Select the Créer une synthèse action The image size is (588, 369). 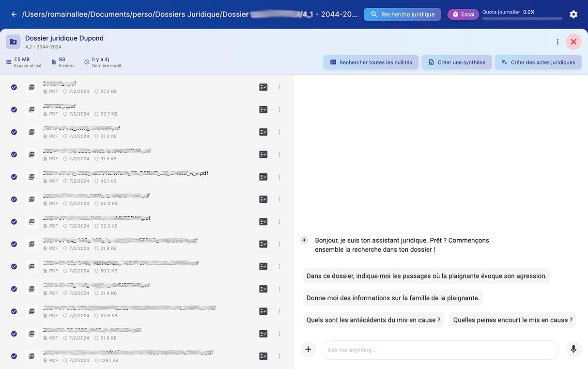point(456,62)
